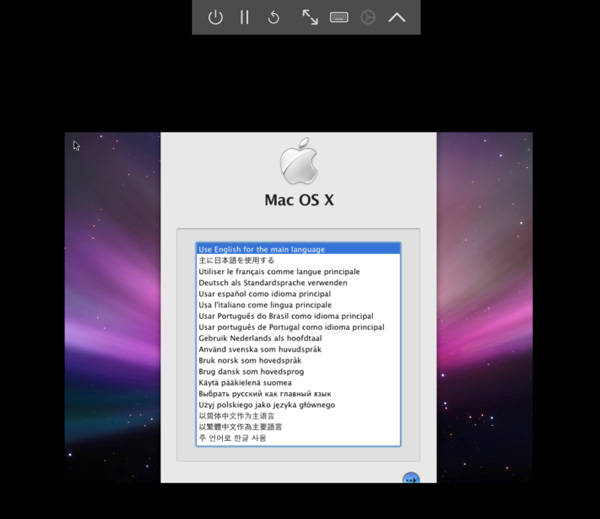Collapse the VM toolbar with up chevron
Screen dimensions: 600x519
[397, 17]
